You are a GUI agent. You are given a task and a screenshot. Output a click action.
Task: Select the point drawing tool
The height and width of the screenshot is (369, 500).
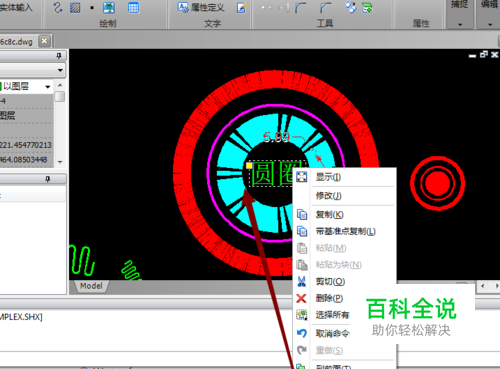coord(92,8)
